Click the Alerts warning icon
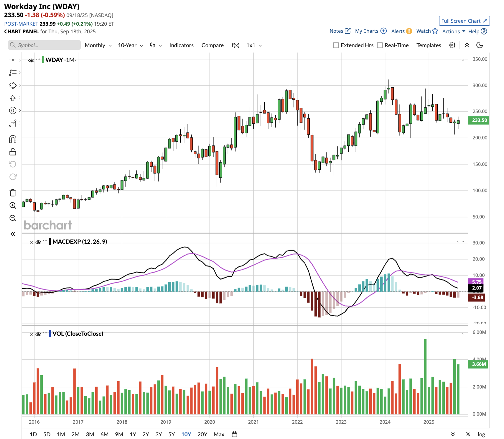This screenshot has height=439, width=504. [x=409, y=31]
